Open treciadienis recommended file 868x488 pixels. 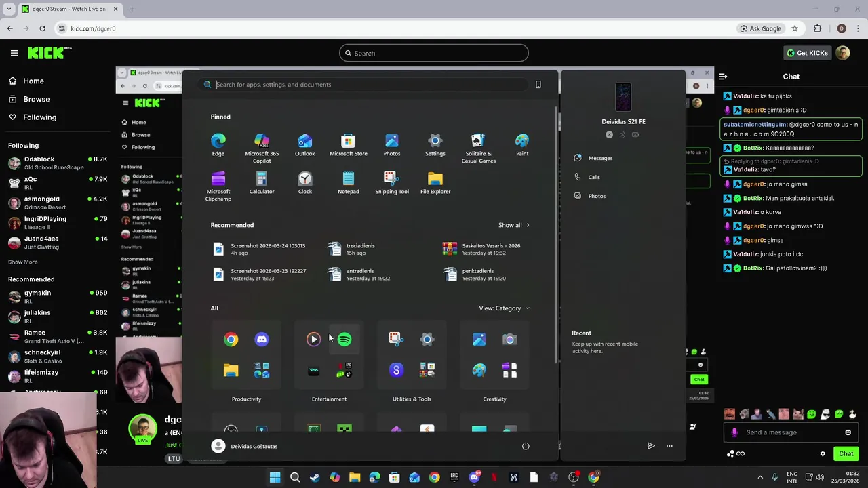tap(353, 249)
